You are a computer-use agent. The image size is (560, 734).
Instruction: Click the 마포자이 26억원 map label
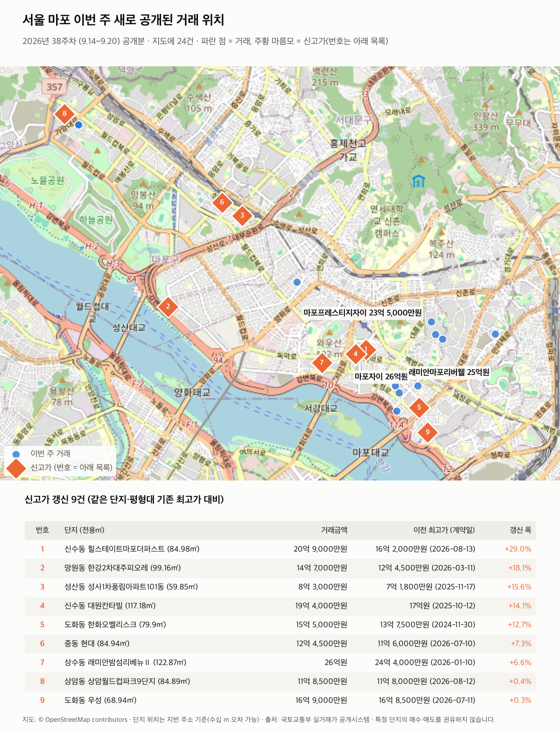pos(381,376)
